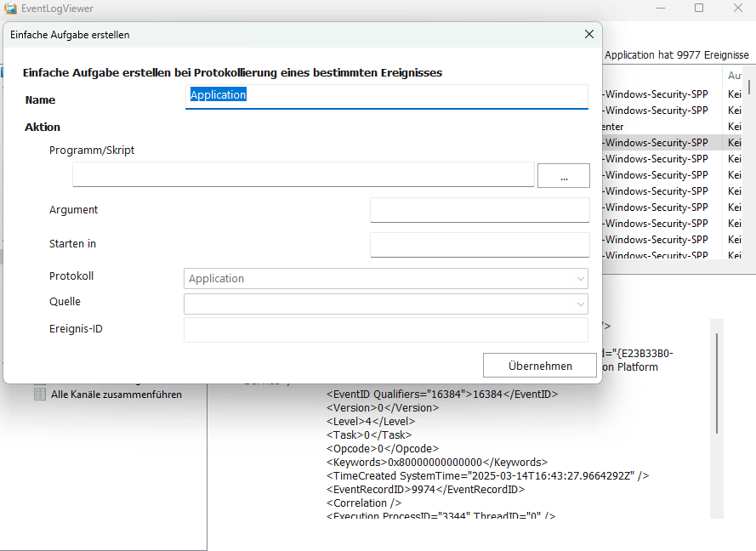Focus the Programm/Skript text field
This screenshot has height=551, width=756.
pyautogui.click(x=303, y=174)
